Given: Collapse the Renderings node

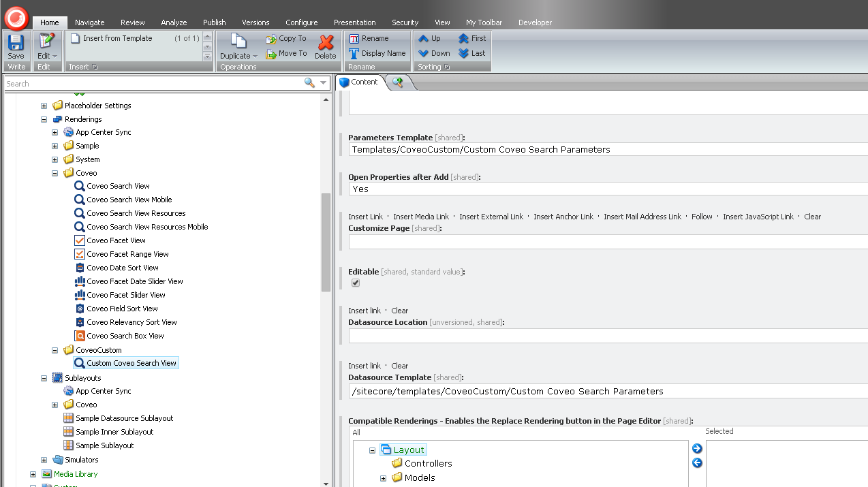Looking at the screenshot, I should point(44,119).
